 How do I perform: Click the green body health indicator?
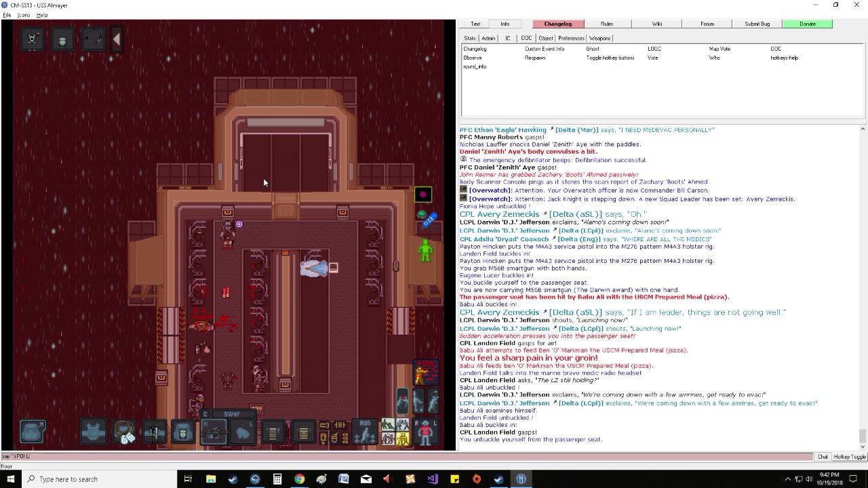pos(425,250)
